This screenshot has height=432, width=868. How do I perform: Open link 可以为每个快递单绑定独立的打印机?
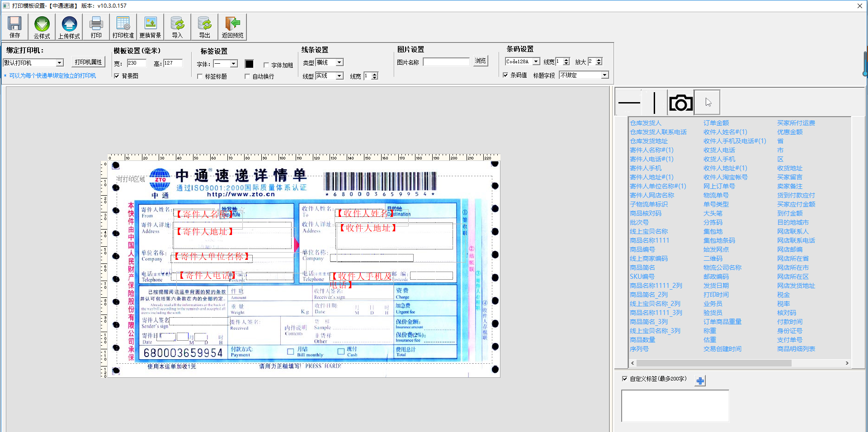point(52,76)
